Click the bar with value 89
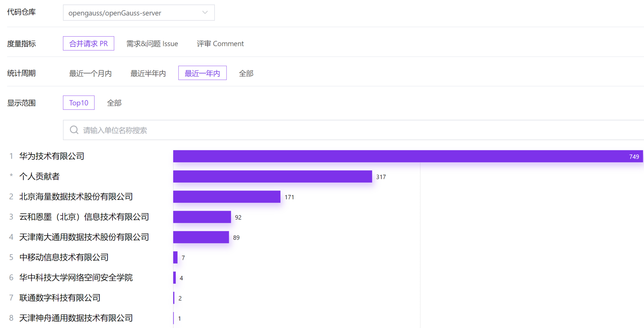644x328 pixels. pos(201,237)
